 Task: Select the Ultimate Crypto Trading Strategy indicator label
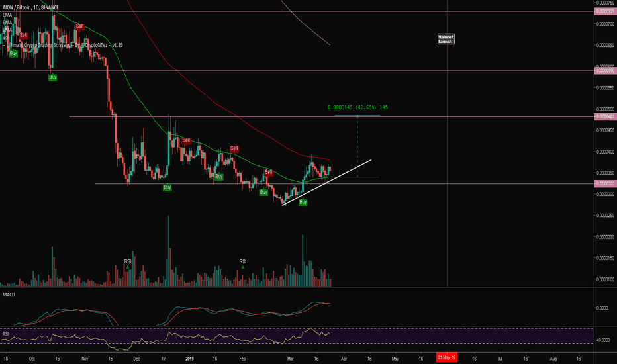click(x=64, y=45)
